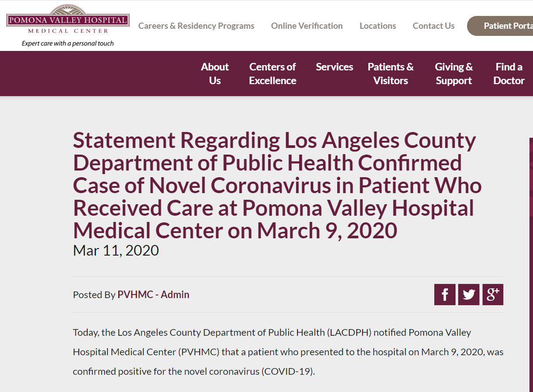Open the About Us menu
Image resolution: width=533 pixels, height=392 pixels.
coord(215,74)
